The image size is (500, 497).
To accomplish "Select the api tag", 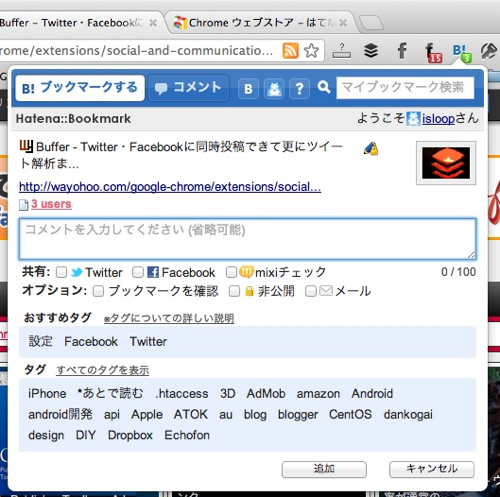I will [x=112, y=415].
